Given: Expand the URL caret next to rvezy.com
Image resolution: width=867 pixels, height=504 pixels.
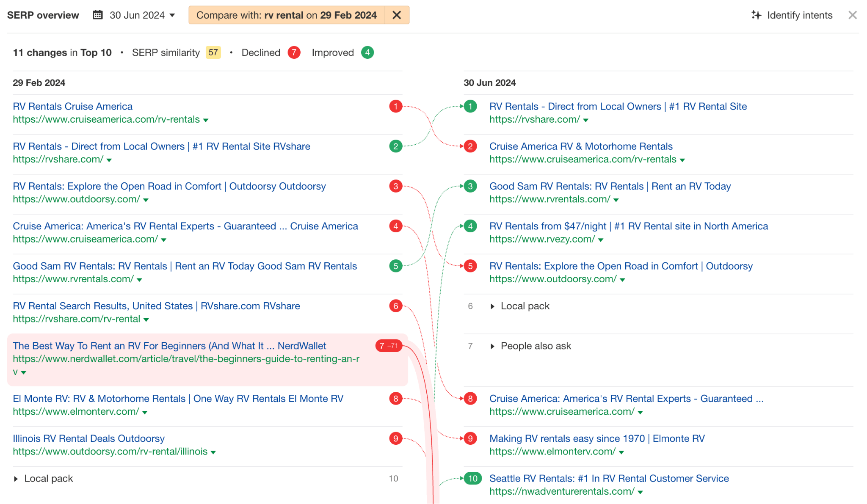Looking at the screenshot, I should pyautogui.click(x=601, y=240).
